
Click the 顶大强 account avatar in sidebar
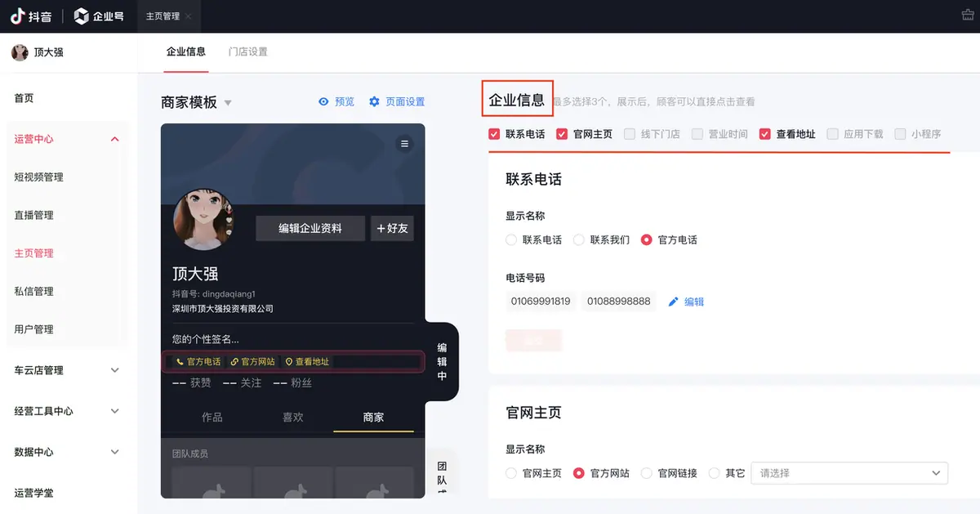tap(20, 52)
